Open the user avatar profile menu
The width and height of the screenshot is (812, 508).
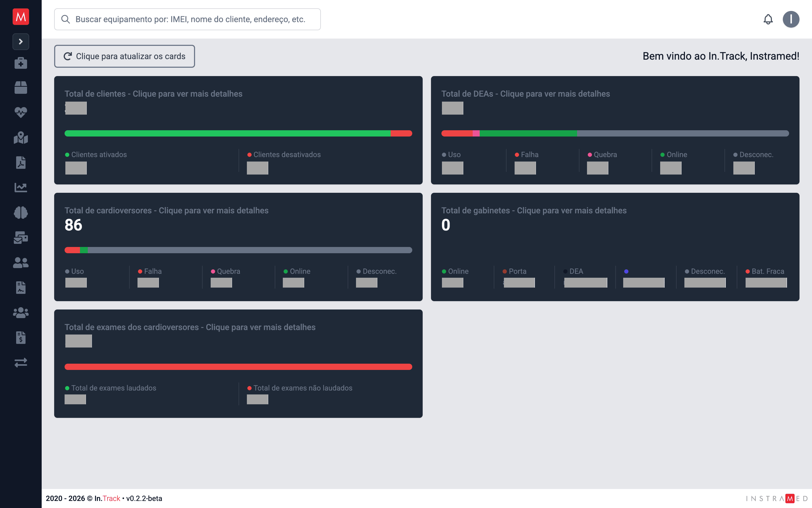[x=791, y=19]
